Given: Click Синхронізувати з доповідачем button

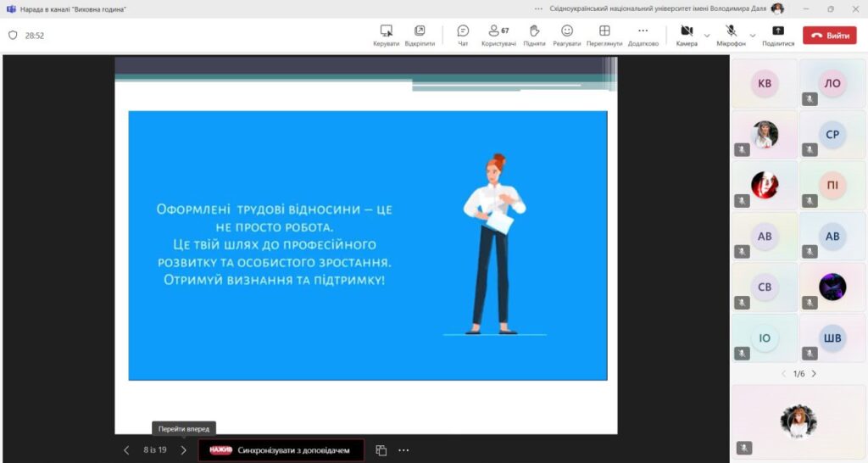Looking at the screenshot, I should [x=281, y=450].
